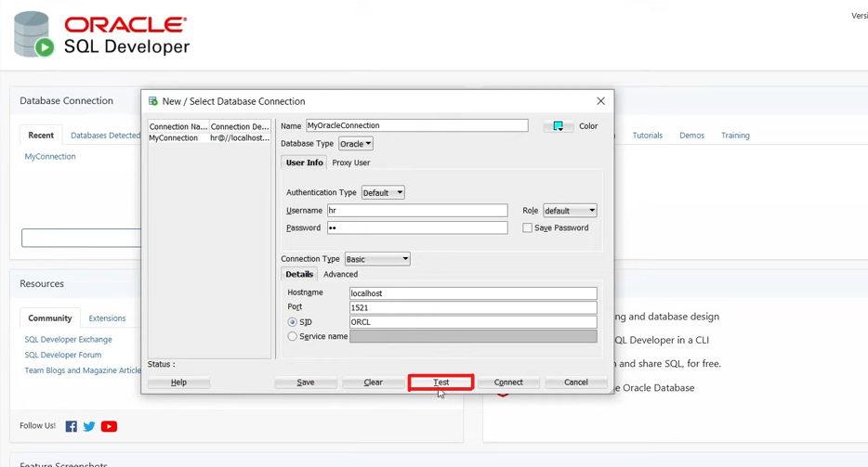Select the SID radio button
This screenshot has width=868, height=467.
[293, 322]
